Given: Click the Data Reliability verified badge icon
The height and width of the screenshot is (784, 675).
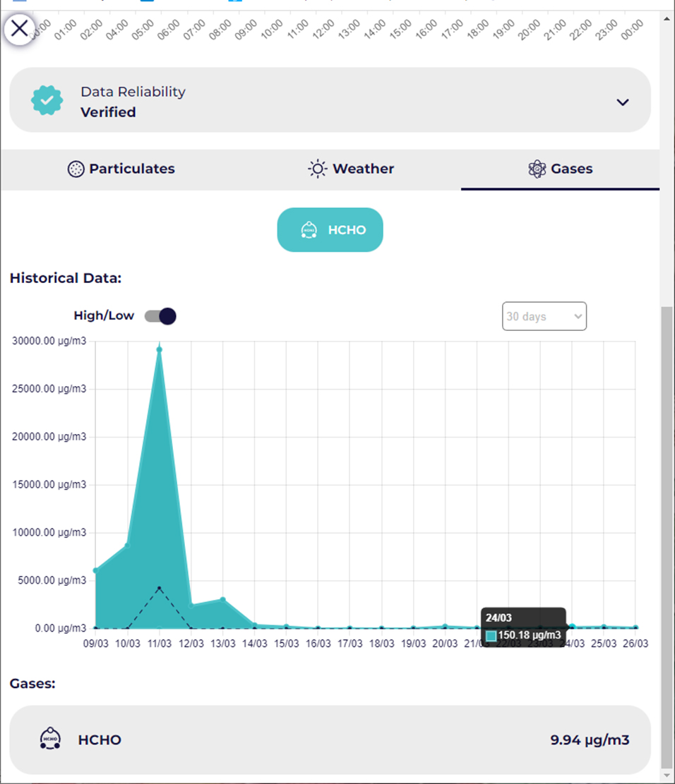Looking at the screenshot, I should pos(47,101).
